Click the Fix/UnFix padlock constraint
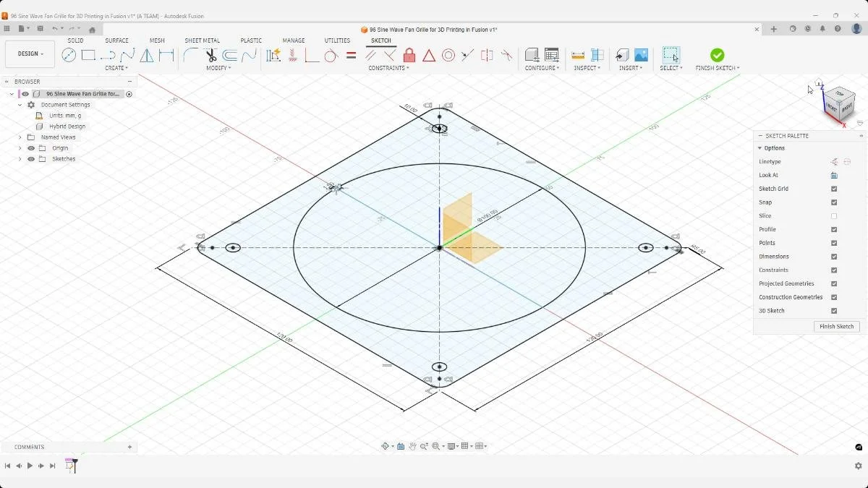The image size is (868, 488). tap(409, 55)
